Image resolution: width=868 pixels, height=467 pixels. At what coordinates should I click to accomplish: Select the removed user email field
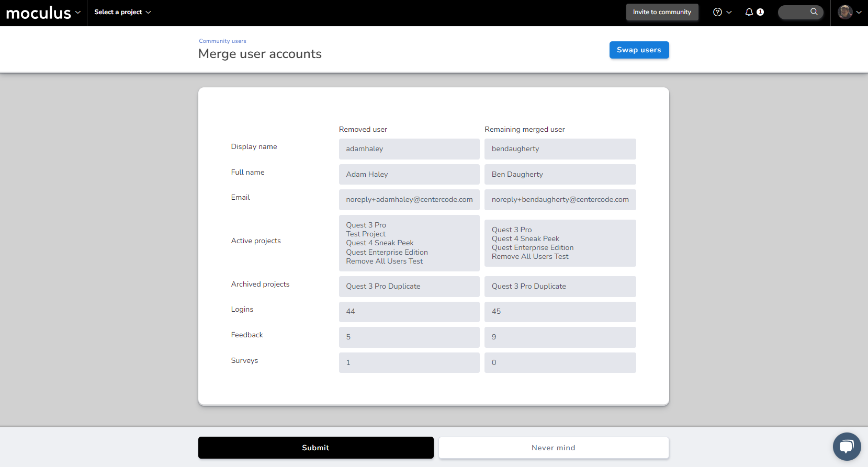pos(409,200)
